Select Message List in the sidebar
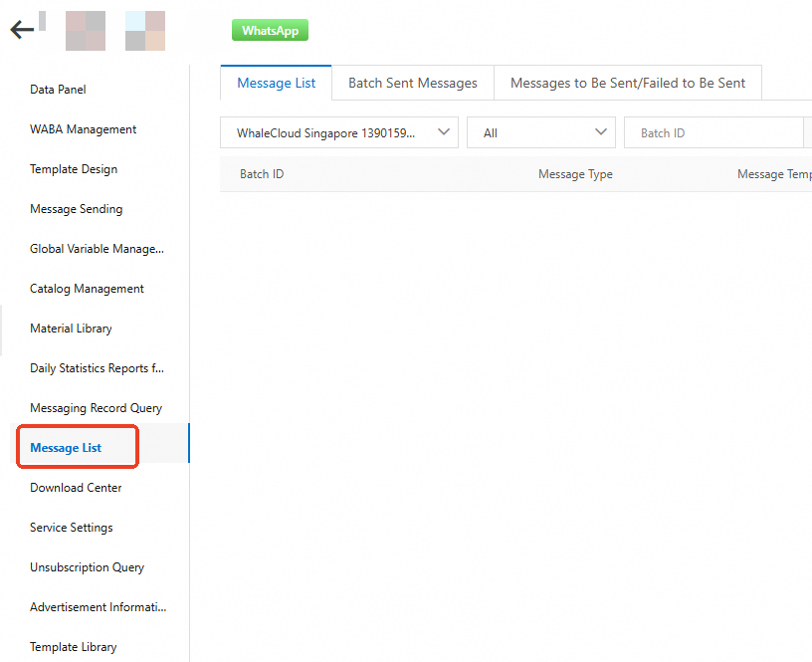The height and width of the screenshot is (662, 812). coord(66,448)
